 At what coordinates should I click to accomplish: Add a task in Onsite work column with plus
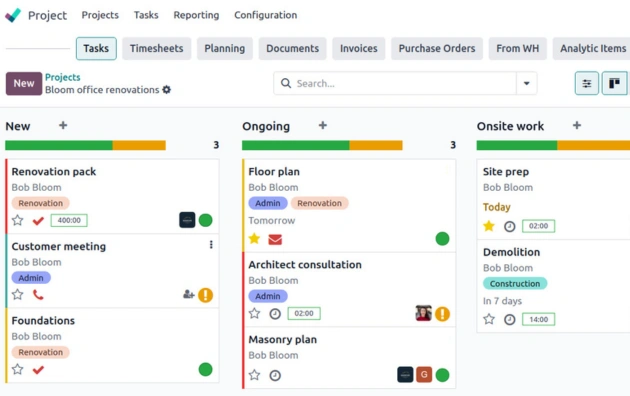point(577,125)
